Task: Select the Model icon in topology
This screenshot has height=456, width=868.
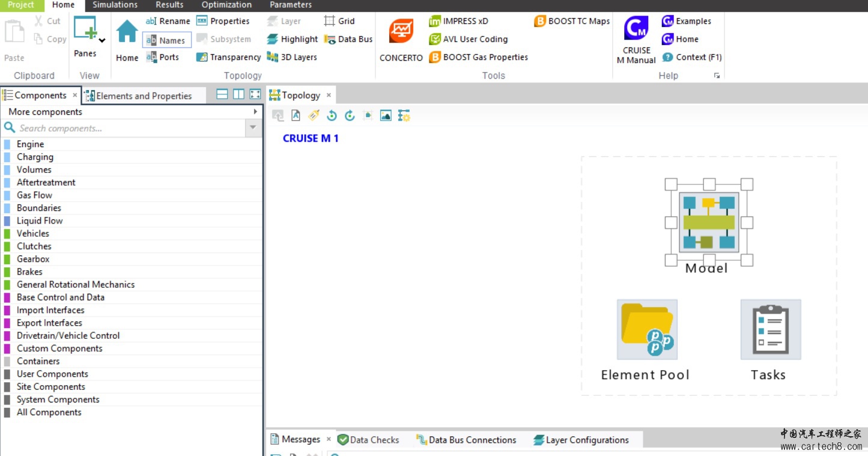Action: (709, 222)
